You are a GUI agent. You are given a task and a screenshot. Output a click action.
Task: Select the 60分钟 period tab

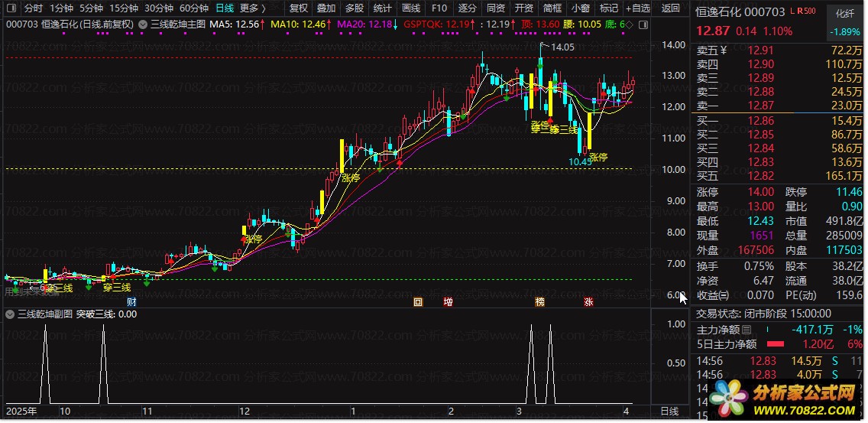pos(194,8)
